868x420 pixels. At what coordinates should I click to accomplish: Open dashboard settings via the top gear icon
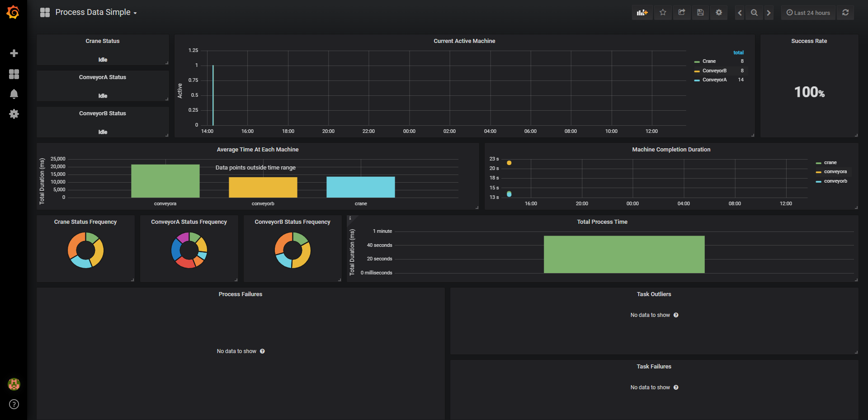point(719,12)
